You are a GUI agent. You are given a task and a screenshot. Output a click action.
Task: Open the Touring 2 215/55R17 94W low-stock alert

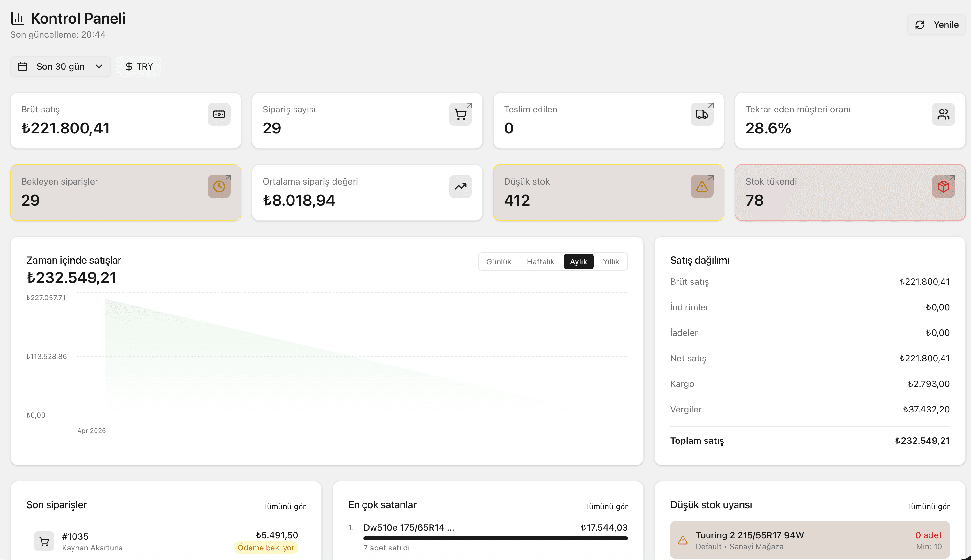pos(810,540)
